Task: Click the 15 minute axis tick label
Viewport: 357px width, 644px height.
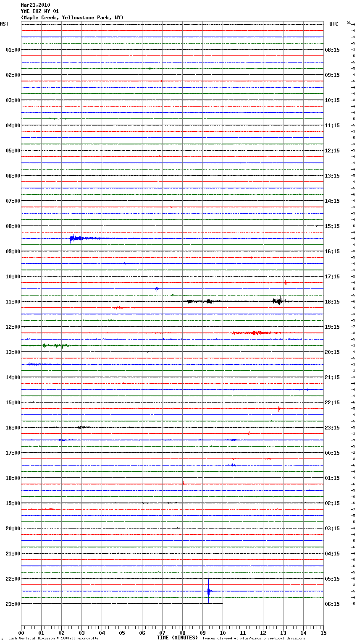Action: pyautogui.click(x=323, y=633)
